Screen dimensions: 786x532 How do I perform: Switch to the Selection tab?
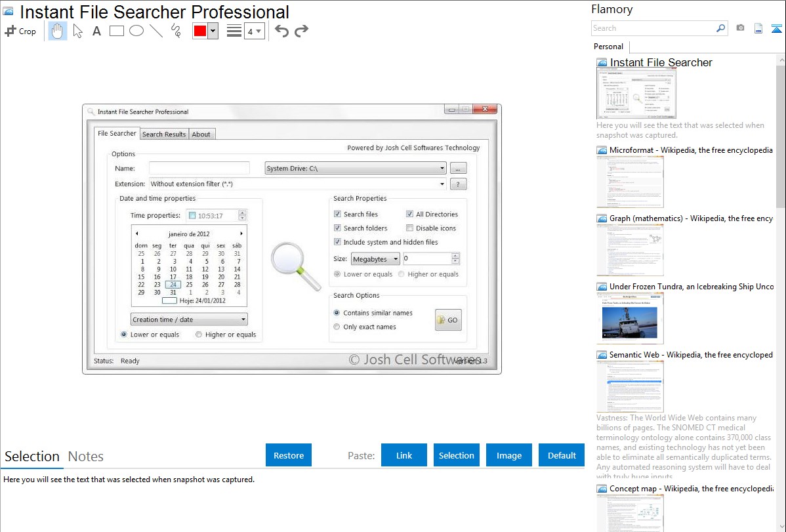pos(32,457)
